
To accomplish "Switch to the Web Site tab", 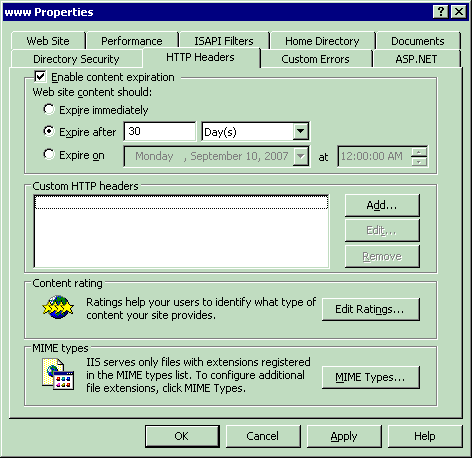I will 48,41.
